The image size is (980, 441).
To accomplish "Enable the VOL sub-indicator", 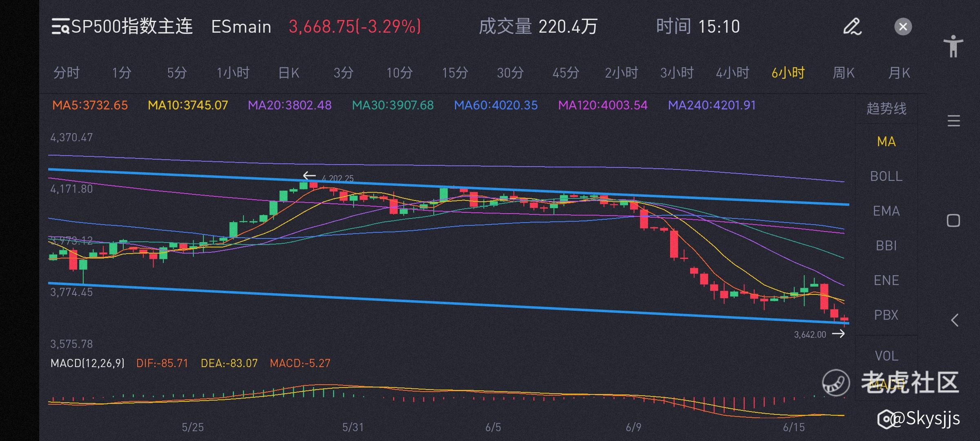I will coord(886,356).
